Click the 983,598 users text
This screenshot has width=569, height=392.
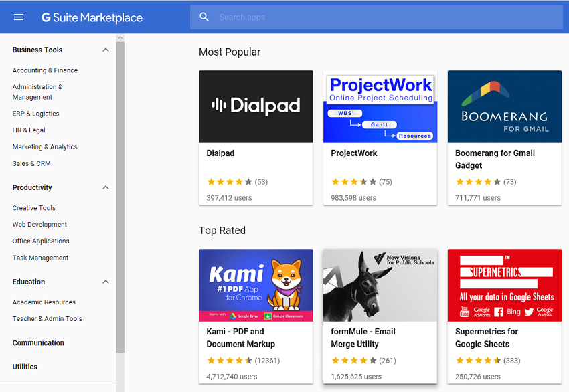tap(353, 198)
